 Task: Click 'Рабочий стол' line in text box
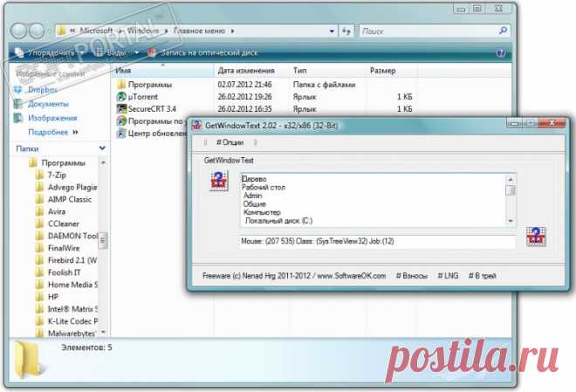[263, 188]
